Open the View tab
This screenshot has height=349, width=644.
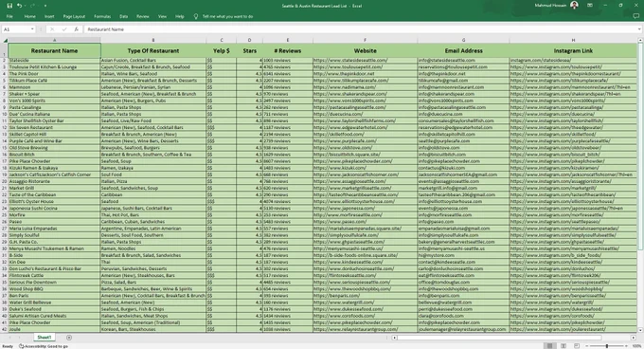(162, 16)
